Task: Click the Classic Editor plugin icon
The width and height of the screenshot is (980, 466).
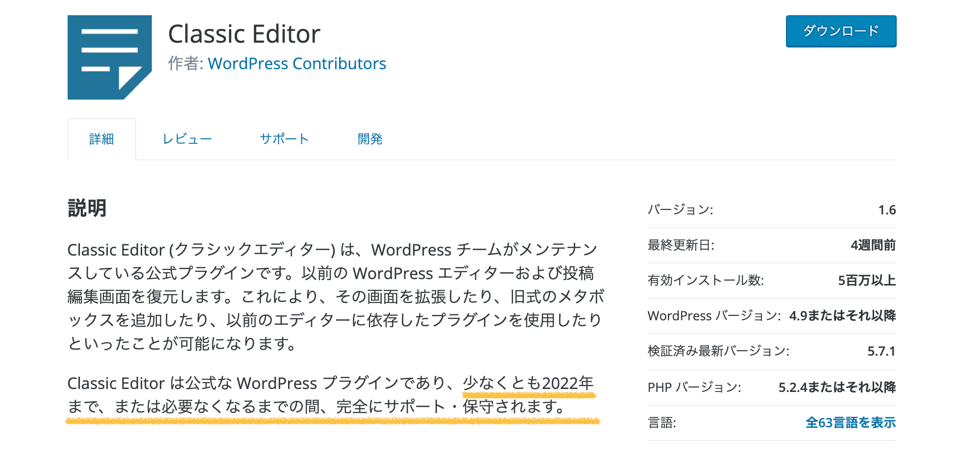Action: click(110, 57)
